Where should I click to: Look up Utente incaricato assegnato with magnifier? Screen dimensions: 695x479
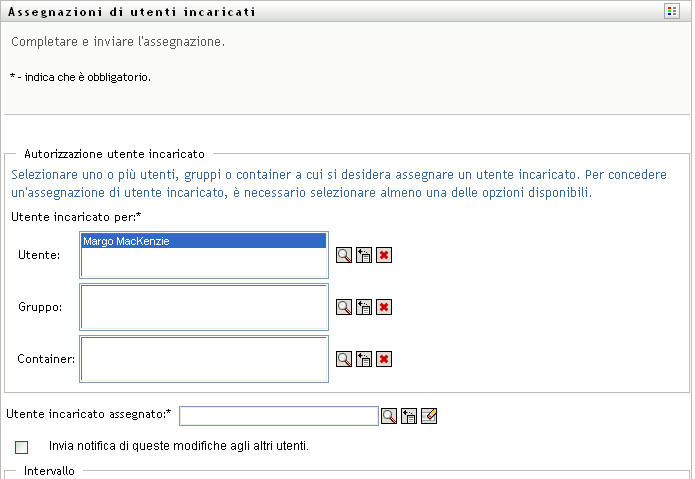(389, 416)
